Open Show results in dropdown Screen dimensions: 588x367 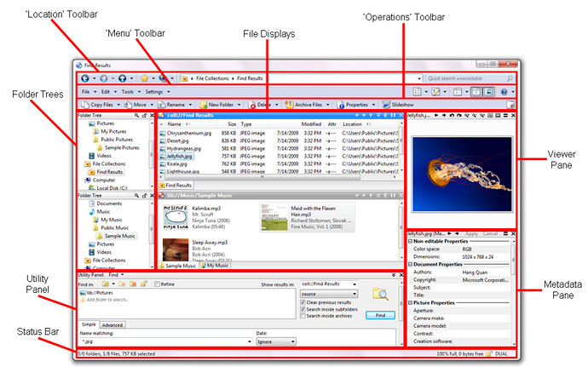tap(355, 284)
